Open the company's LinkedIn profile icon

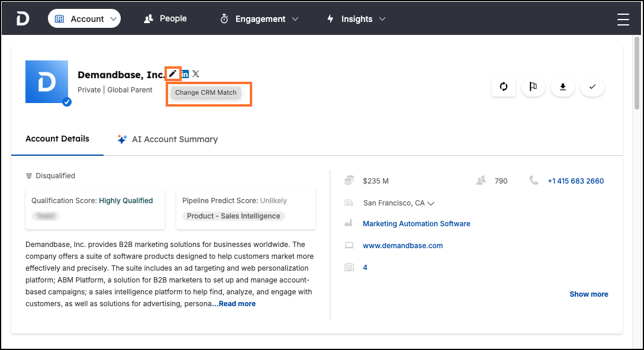coord(185,74)
